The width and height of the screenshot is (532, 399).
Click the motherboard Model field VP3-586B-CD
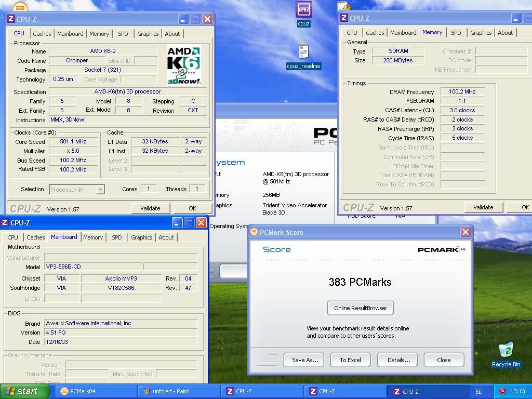coord(94,267)
